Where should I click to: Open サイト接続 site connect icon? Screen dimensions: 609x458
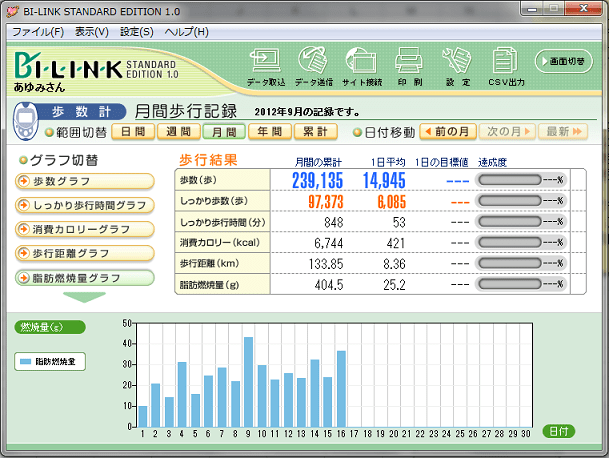362,66
